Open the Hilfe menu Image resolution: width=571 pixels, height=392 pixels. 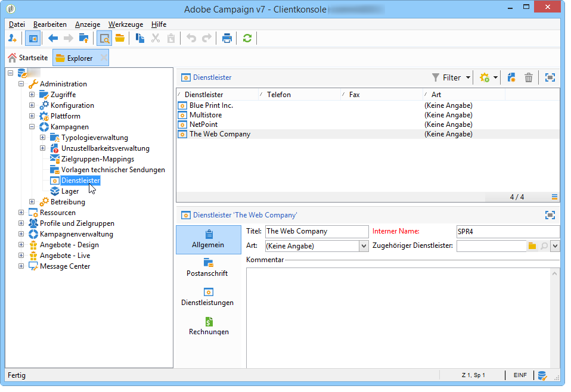pos(159,24)
